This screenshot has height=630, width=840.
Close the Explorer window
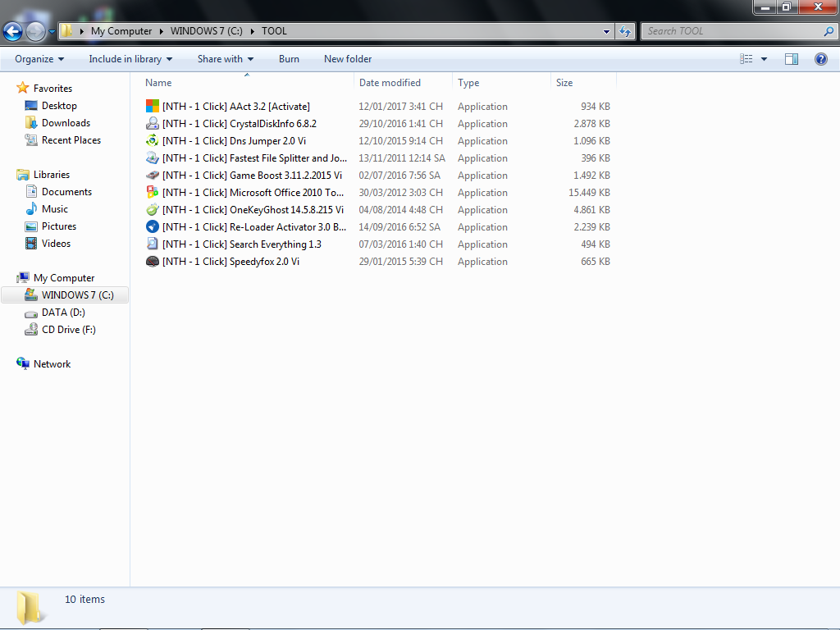[x=818, y=7]
